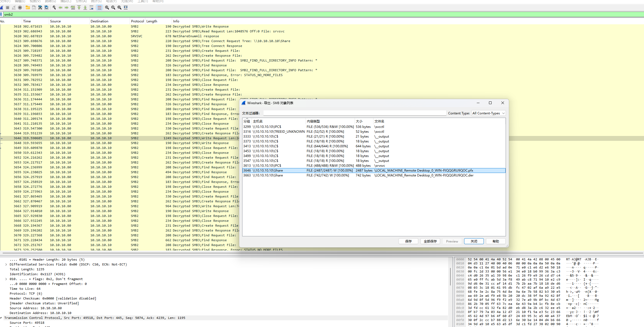Toggle packet list colorization button

click(100, 8)
